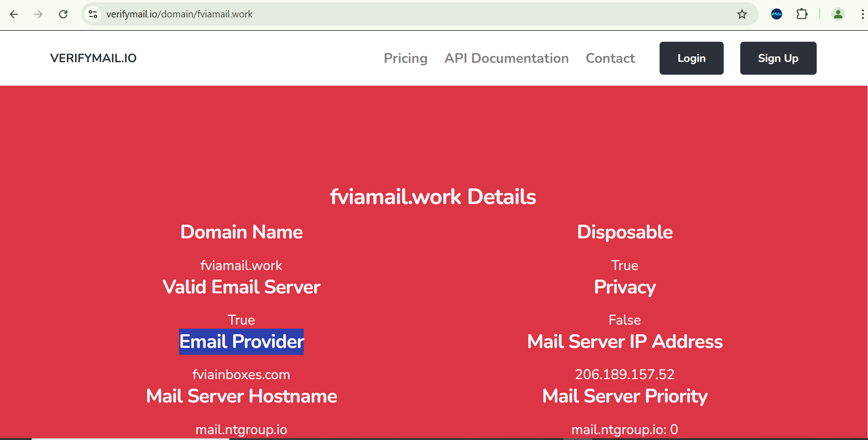This screenshot has width=868, height=440.
Task: Go to VERIFYMAIL.IO home logo
Action: [93, 58]
